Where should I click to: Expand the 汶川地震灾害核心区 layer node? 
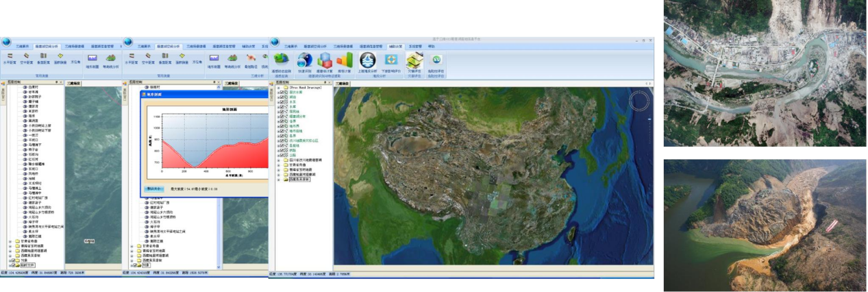click(x=278, y=141)
